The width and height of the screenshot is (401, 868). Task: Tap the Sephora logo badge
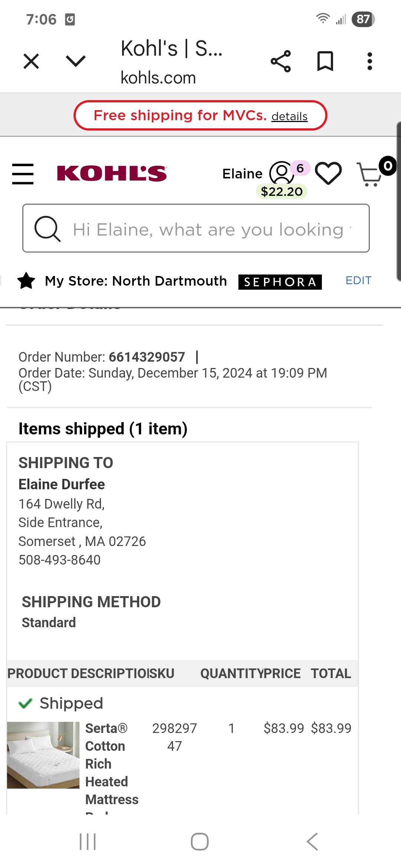pyautogui.click(x=280, y=282)
